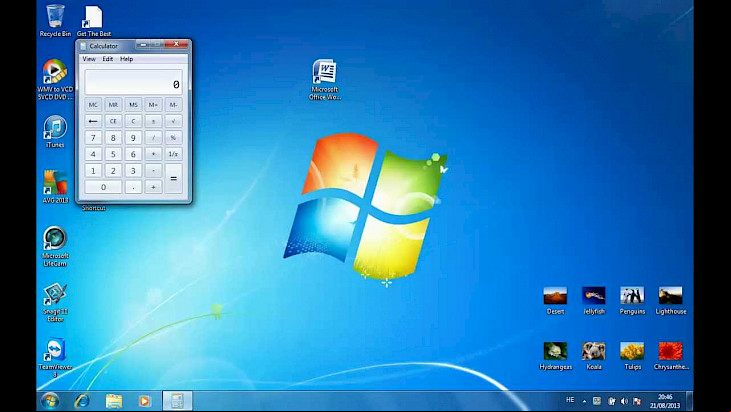Select the Tulips picture thumbnail
Viewport: 731px width, 412px height.
(632, 356)
